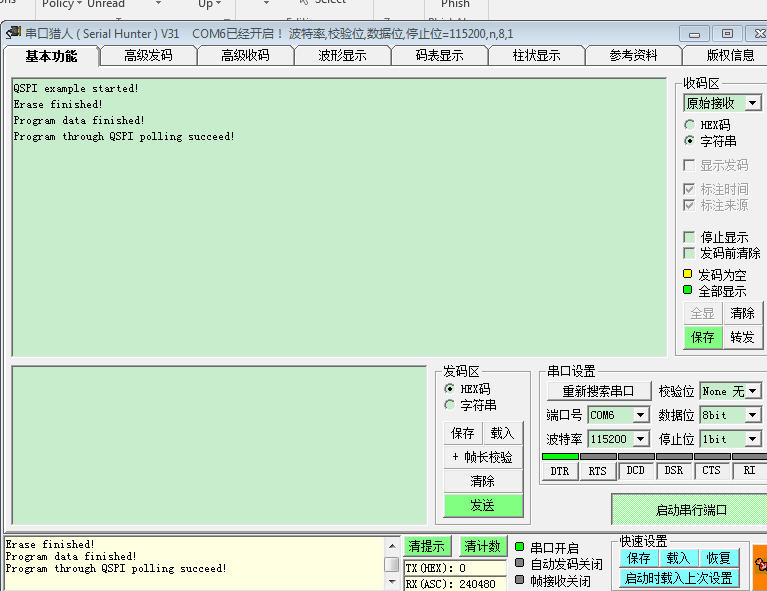The width and height of the screenshot is (767, 591).
Task: Click the green 串口开启 status light
Action: tap(519, 546)
